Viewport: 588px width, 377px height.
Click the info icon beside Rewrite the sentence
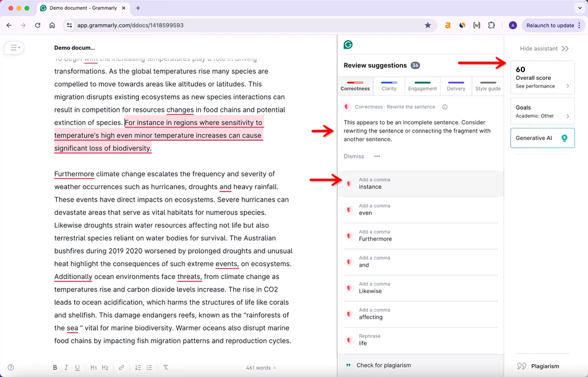click(x=445, y=107)
